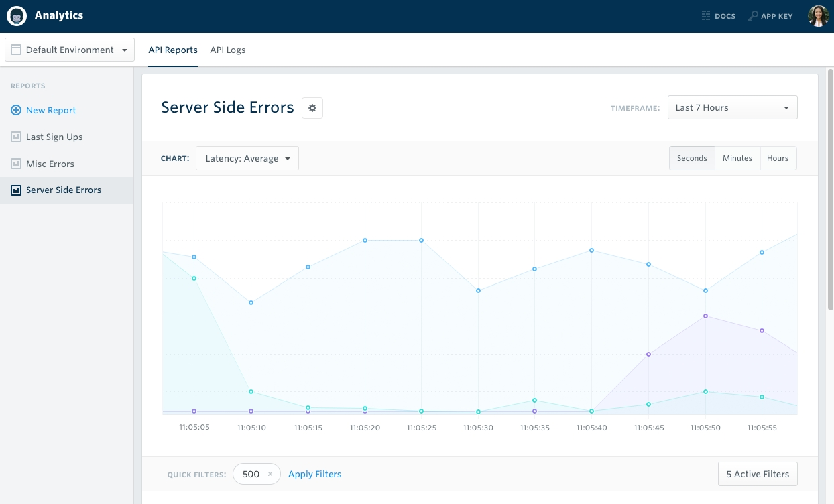834x504 pixels.
Task: Open the Misc Errors report
Action: coord(50,164)
